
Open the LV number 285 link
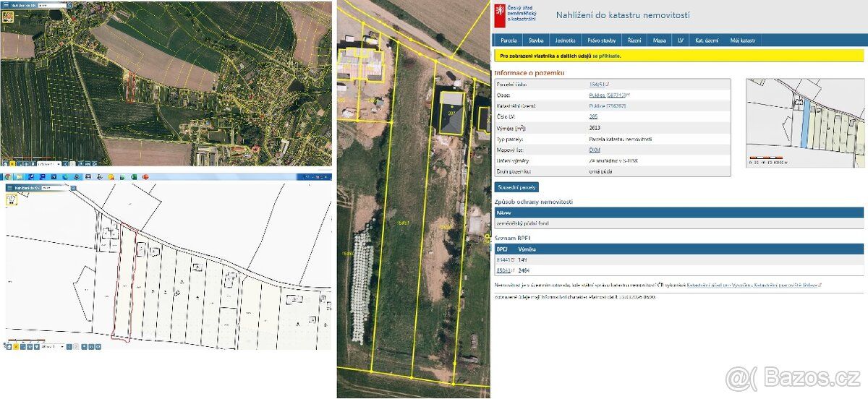click(x=594, y=116)
